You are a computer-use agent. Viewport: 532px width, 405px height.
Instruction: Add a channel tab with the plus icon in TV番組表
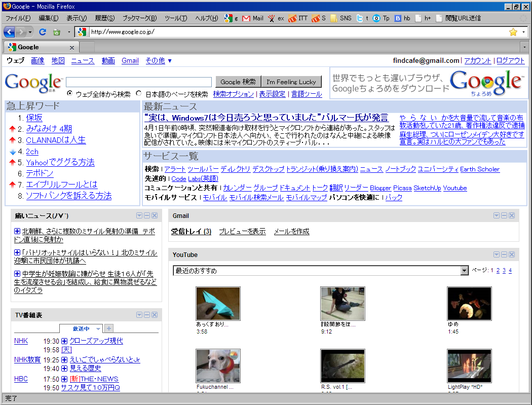click(108, 328)
